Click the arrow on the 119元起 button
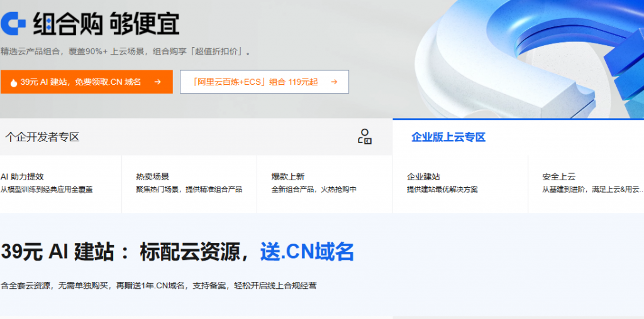Image resolution: width=644 pixels, height=319 pixels. coord(334,82)
